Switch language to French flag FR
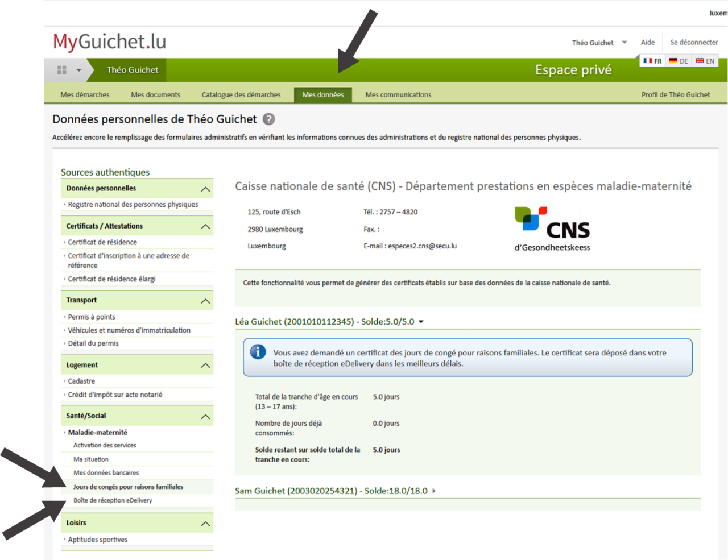 [652, 61]
